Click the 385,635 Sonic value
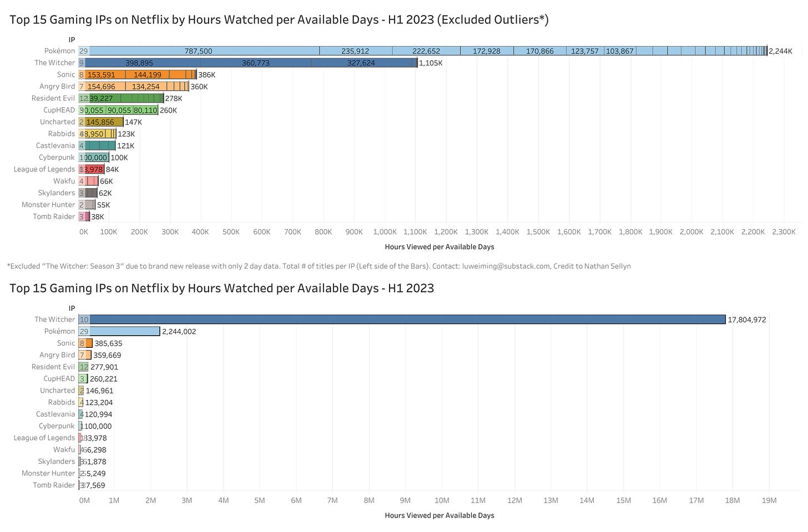Image resolution: width=808 pixels, height=532 pixels. (x=108, y=343)
